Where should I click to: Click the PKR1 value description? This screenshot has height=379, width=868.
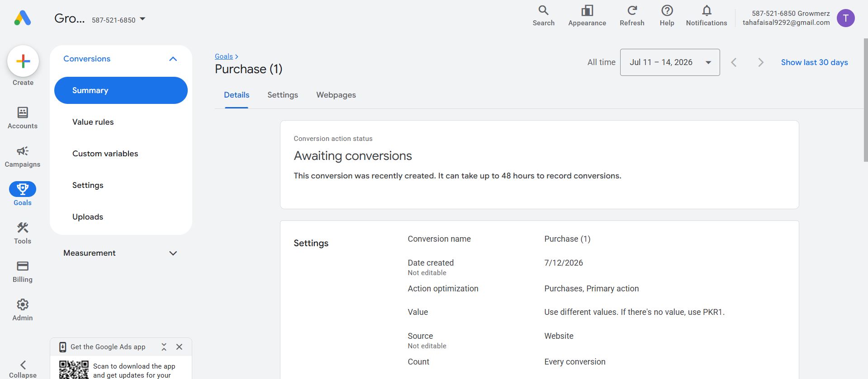click(634, 312)
